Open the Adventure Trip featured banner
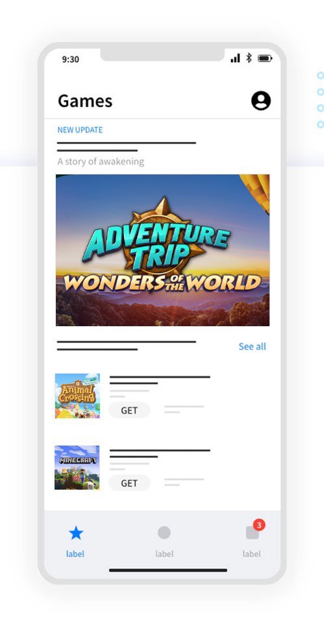The image size is (324, 644). point(162,250)
